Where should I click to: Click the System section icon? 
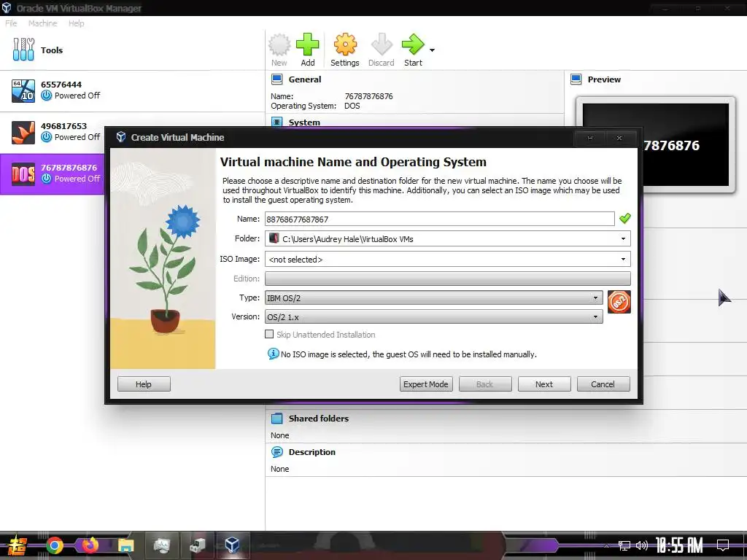pos(276,122)
